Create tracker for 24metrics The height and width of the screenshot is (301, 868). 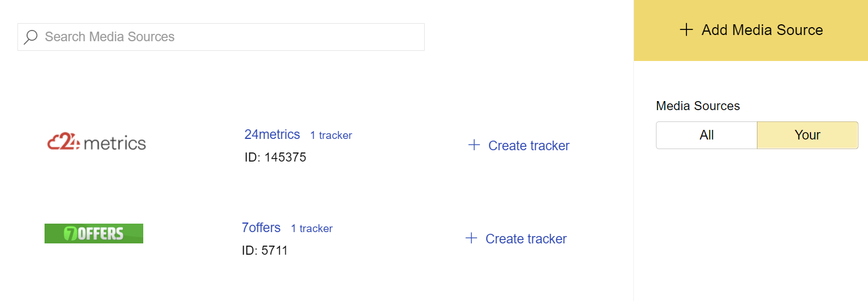pos(529,146)
